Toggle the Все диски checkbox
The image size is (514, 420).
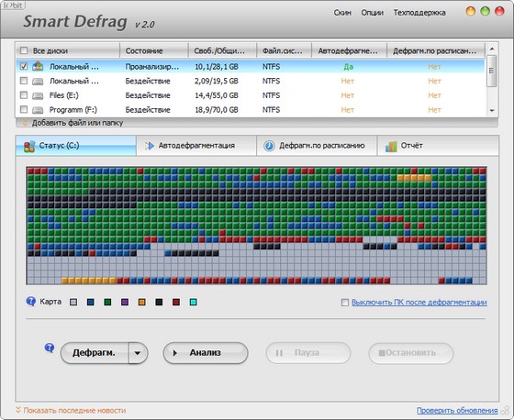coord(24,50)
